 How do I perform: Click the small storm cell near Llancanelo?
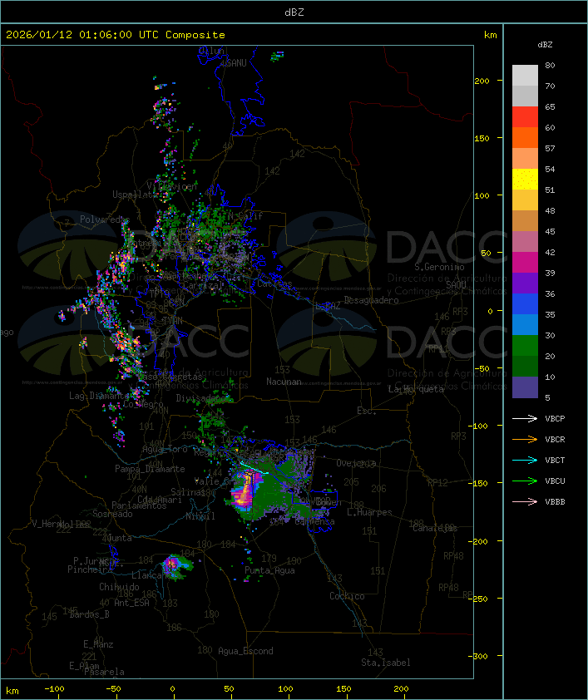point(174,565)
